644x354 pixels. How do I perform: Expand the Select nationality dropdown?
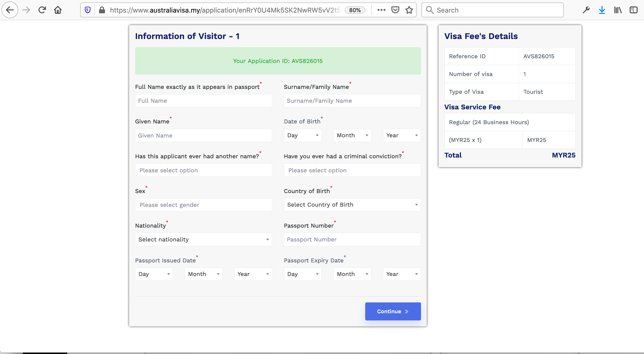203,239
